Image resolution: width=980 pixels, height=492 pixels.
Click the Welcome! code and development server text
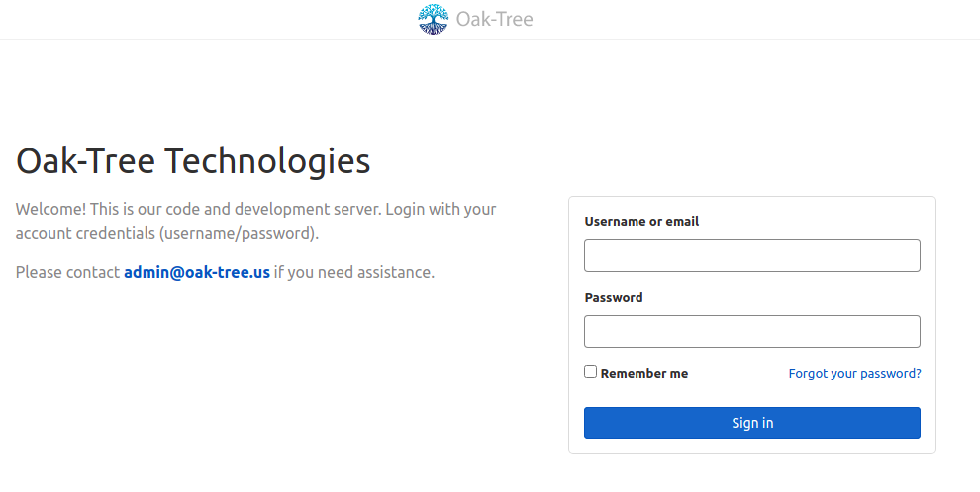point(255,209)
